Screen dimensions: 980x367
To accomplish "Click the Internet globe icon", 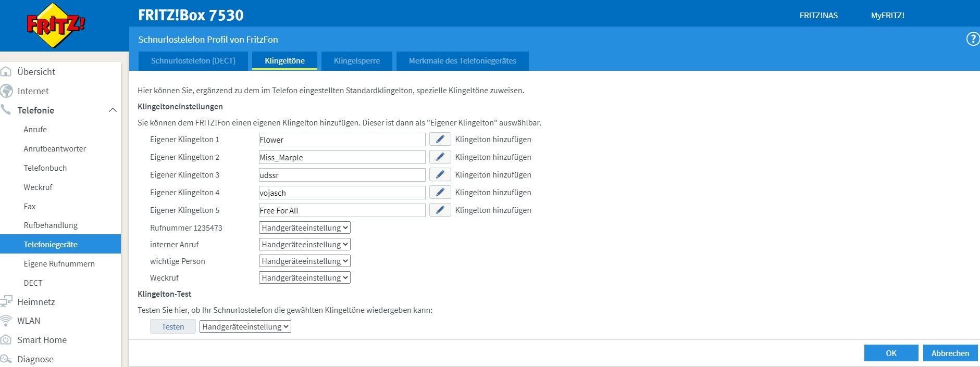I will tap(6, 91).
